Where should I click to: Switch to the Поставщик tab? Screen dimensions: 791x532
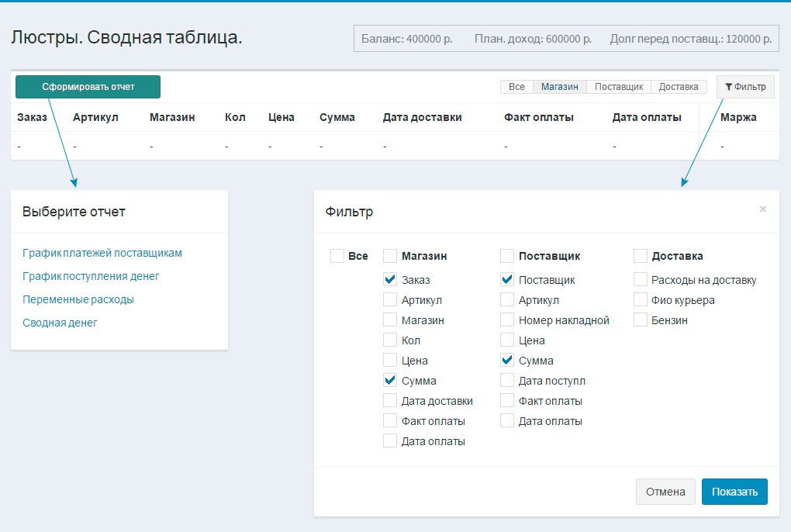point(619,87)
